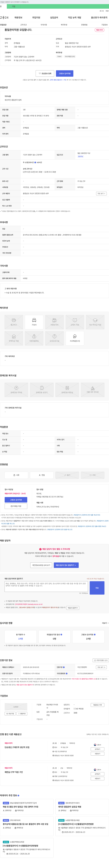
Task: Click info icon beside 소정근로시간
Action: 35,162
